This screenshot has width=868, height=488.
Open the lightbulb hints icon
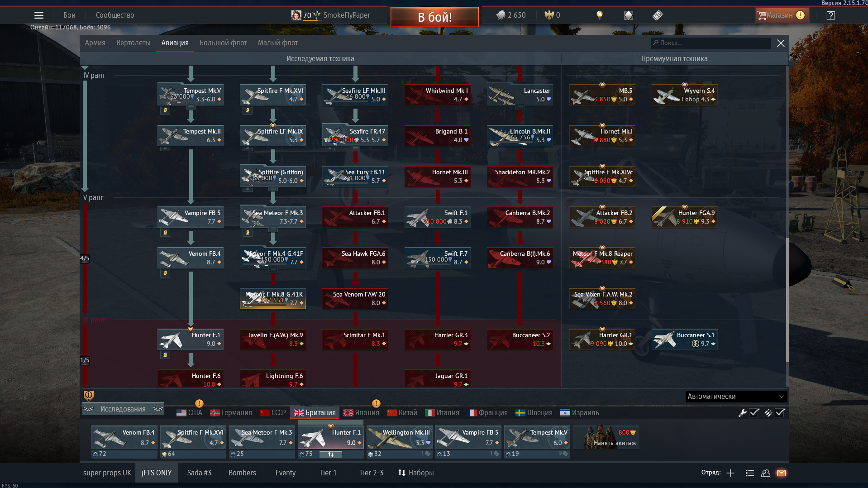(600, 15)
